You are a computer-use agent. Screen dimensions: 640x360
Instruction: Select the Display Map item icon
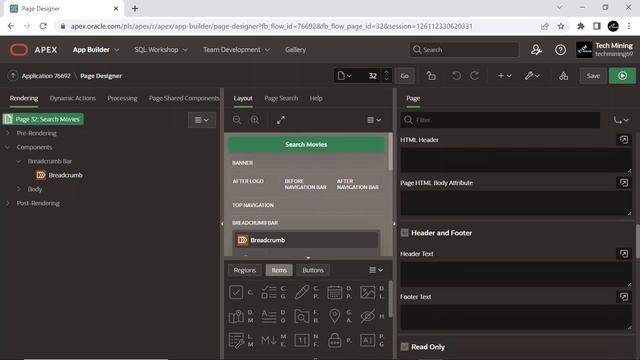coord(236,316)
